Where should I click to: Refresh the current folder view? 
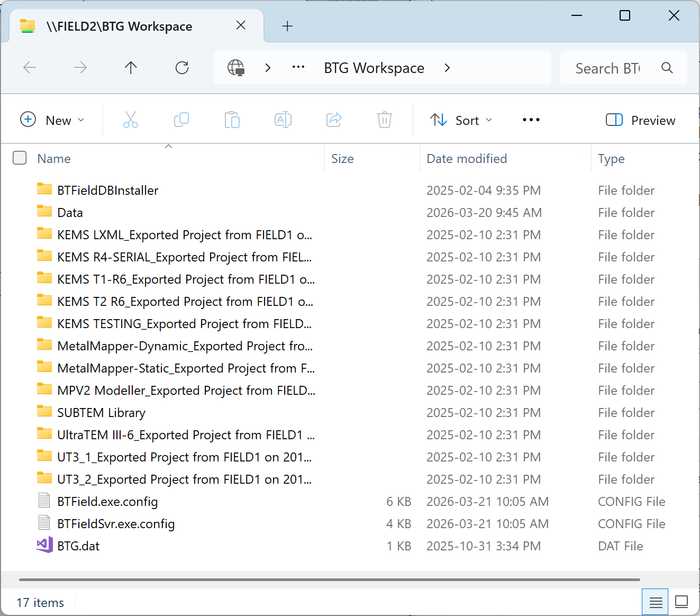[182, 68]
